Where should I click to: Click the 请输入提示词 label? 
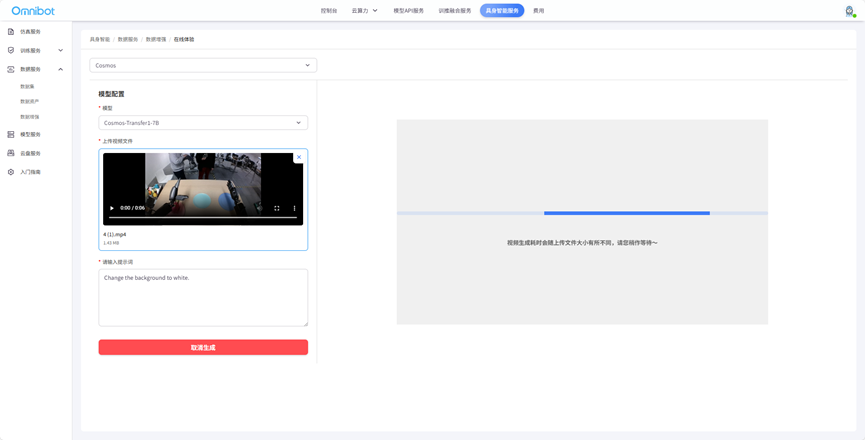point(118,262)
